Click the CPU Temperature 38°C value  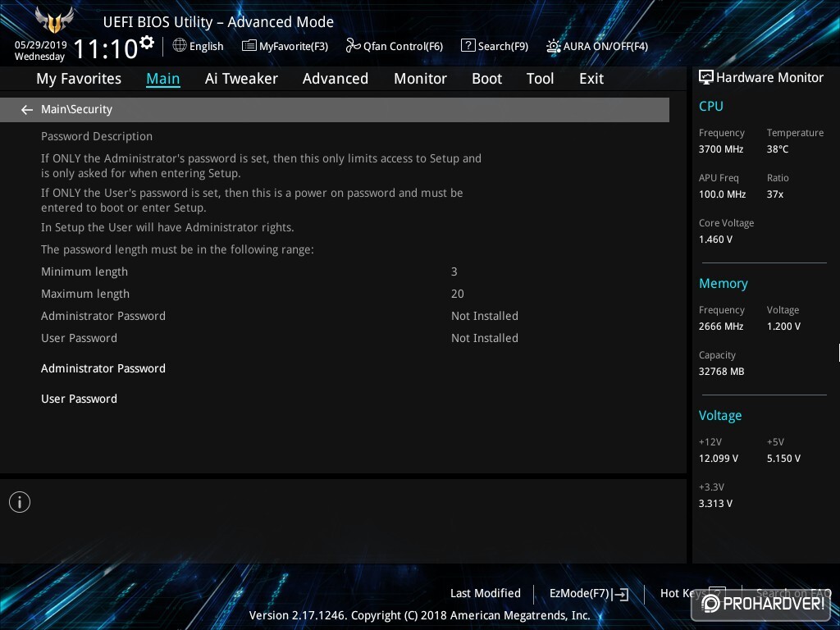pos(778,149)
